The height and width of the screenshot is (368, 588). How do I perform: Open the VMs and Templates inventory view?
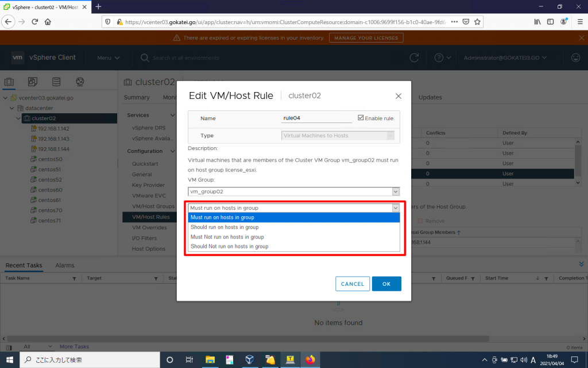click(x=32, y=82)
